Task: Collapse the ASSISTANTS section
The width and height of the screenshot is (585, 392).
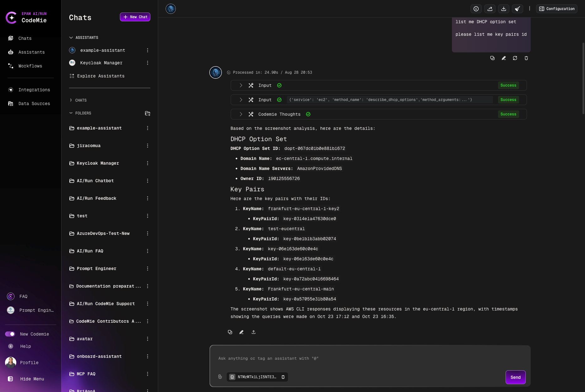Action: [x=71, y=37]
